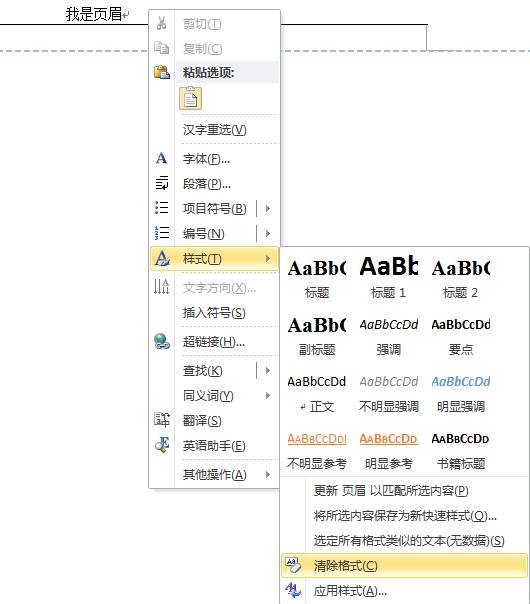
Task: Choose 选定所有格式类似的文本(无数据)(S)
Action: pos(404,540)
